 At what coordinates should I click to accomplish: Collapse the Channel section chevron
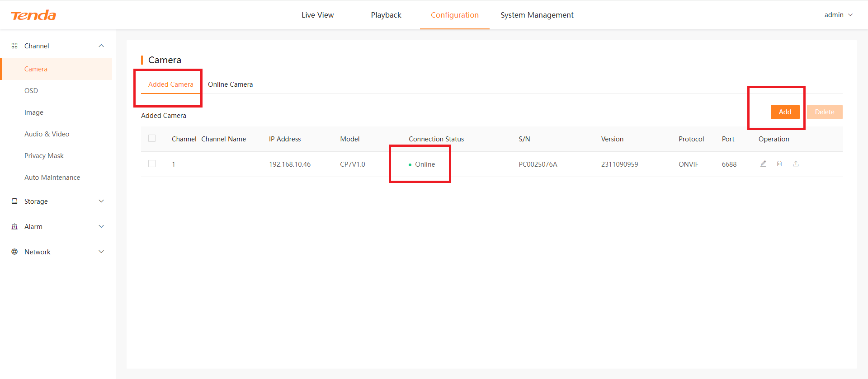[x=101, y=46]
